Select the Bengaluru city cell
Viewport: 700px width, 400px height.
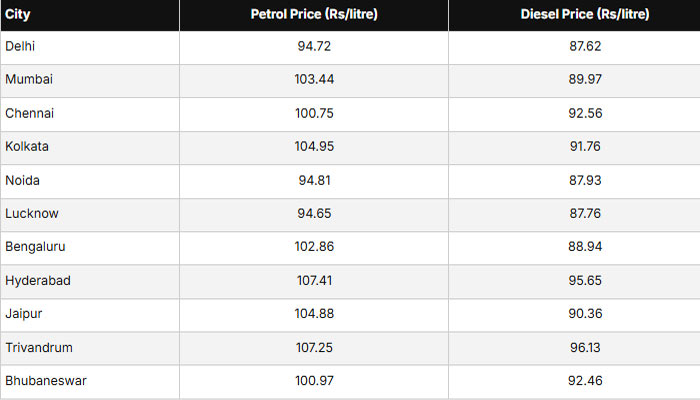coord(35,247)
